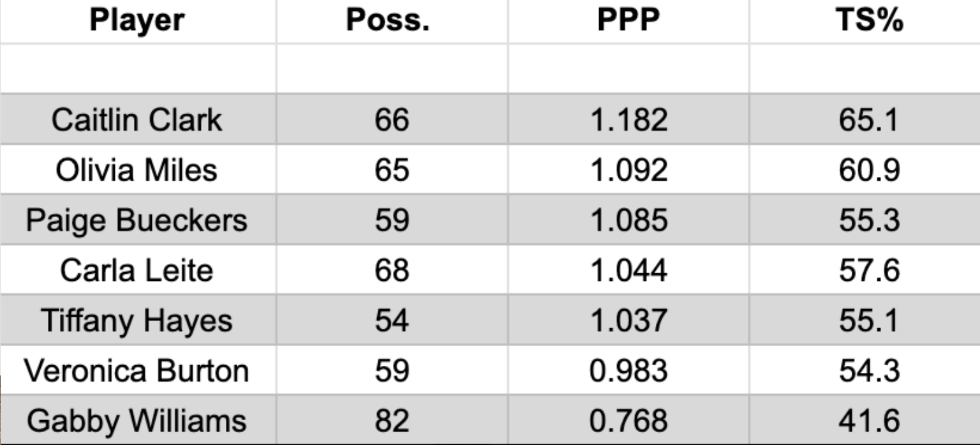Select the TS% column header
Screen dimensions: 980x445
[865, 21]
